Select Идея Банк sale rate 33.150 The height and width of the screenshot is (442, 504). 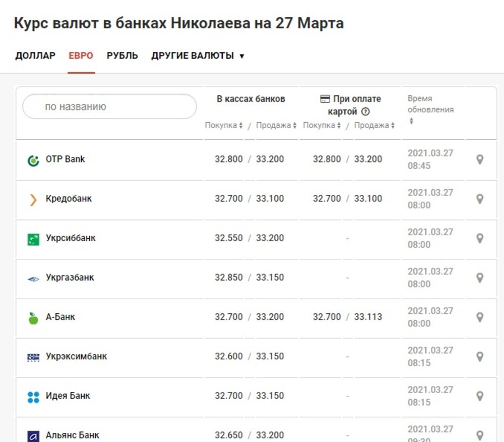(270, 396)
